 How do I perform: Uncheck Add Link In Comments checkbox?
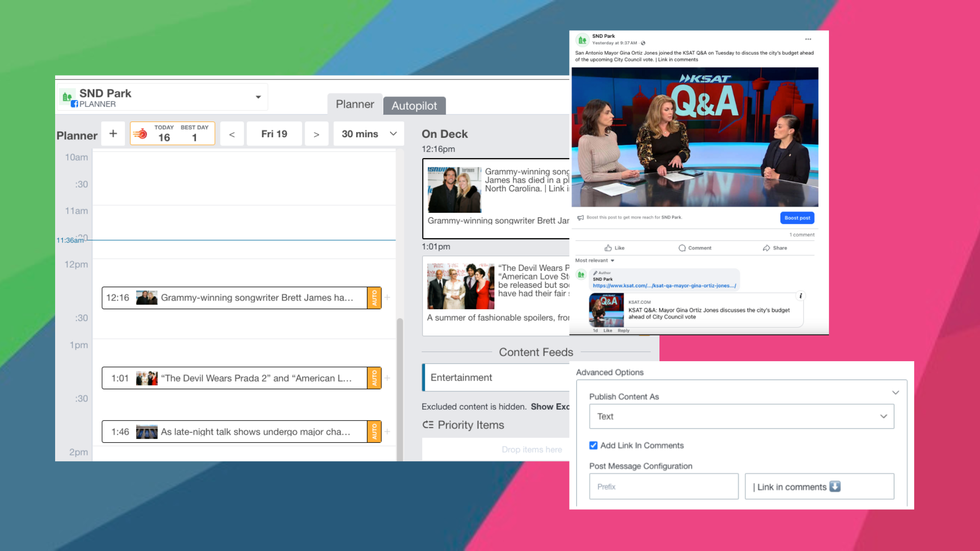click(593, 445)
